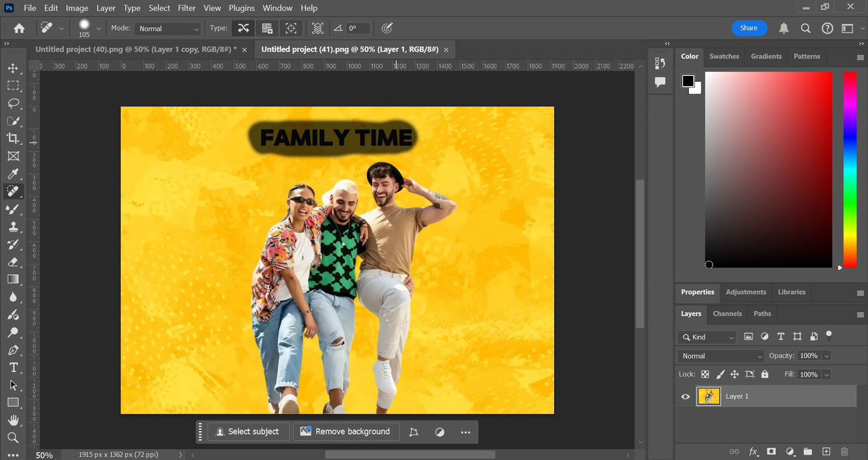Screen dimensions: 868x460
Task: Open the History panel icon in dock
Action: click(x=660, y=63)
